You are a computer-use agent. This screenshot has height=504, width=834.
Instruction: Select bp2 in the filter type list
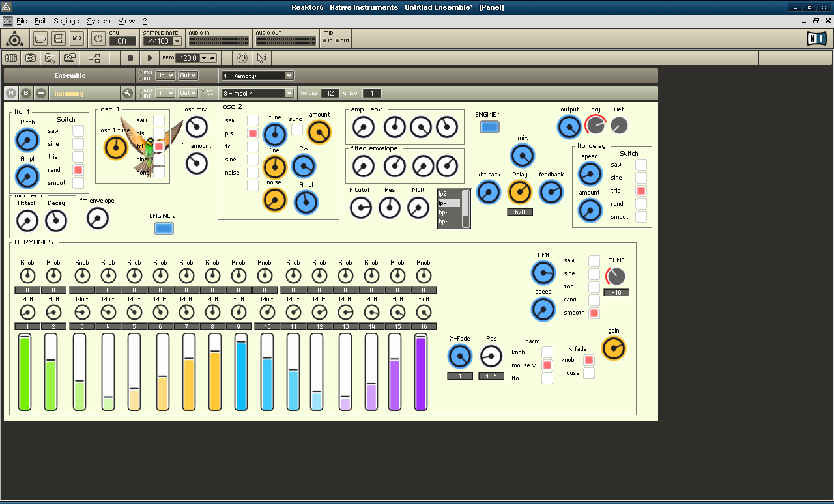point(450,212)
